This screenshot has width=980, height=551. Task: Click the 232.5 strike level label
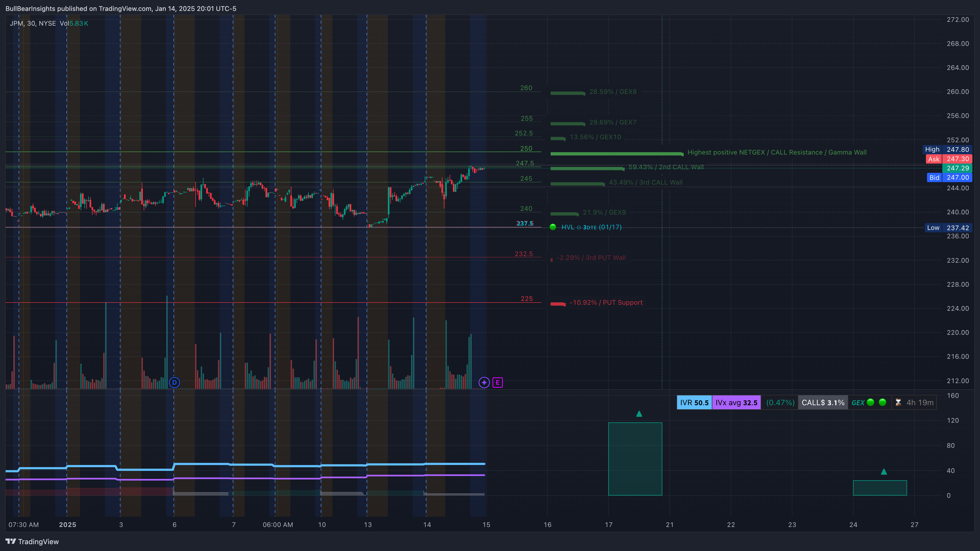[x=524, y=254]
